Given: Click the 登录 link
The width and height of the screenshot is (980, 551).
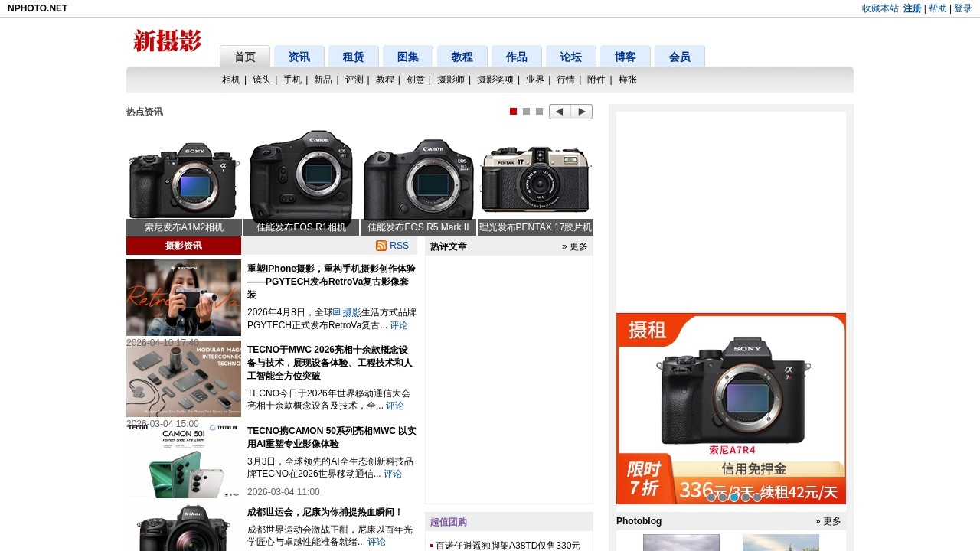Looking at the screenshot, I should [x=963, y=8].
